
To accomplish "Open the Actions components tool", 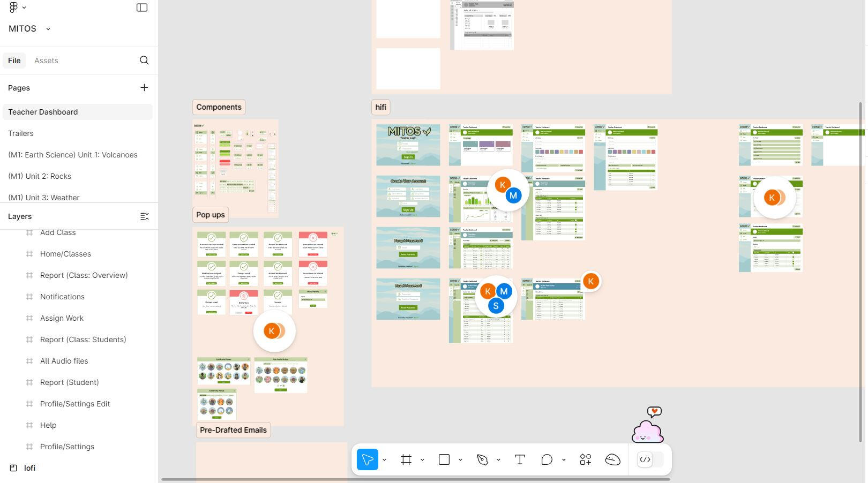I will pyautogui.click(x=585, y=459).
